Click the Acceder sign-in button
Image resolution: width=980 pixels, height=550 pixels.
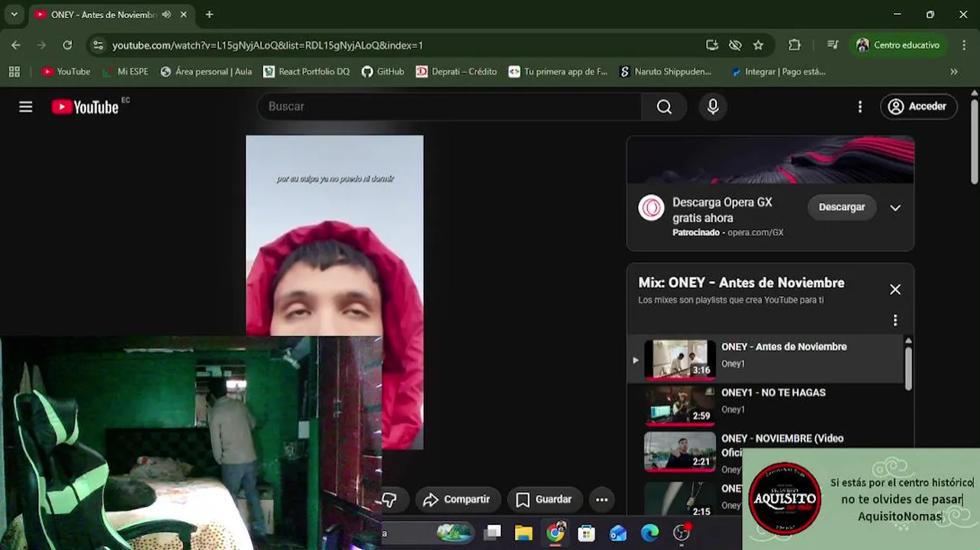(x=918, y=107)
